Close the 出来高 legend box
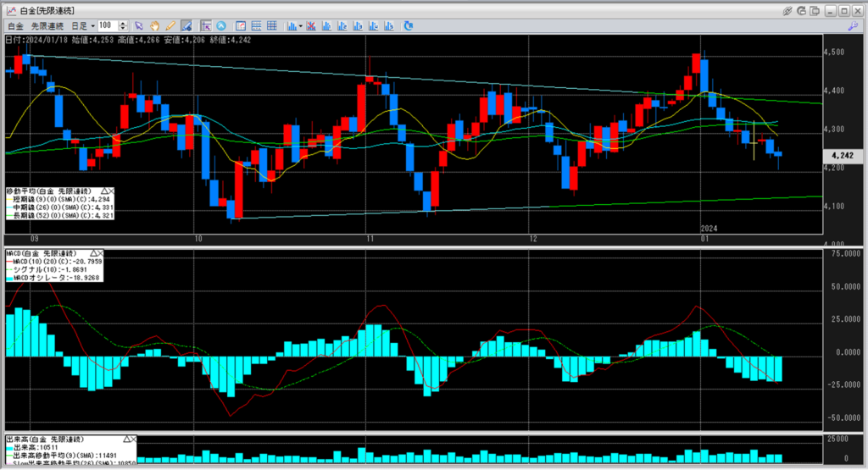This screenshot has height=470, width=868. coord(133,439)
